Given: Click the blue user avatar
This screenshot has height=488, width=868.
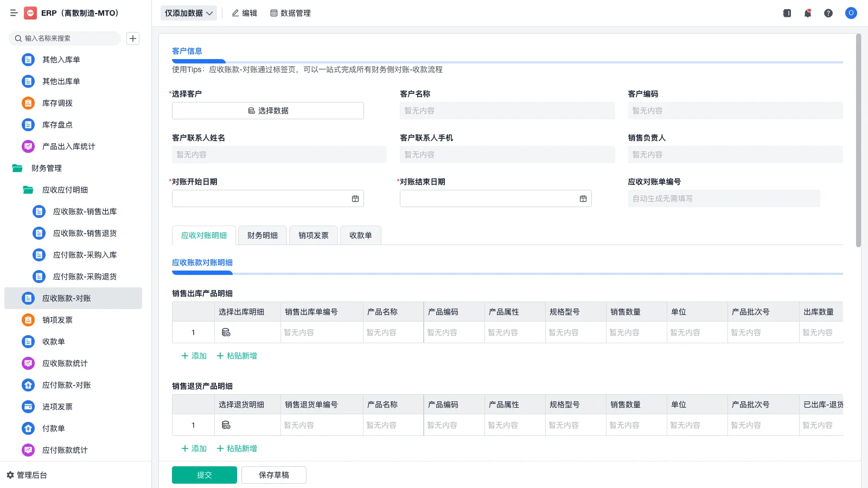Looking at the screenshot, I should 851,13.
